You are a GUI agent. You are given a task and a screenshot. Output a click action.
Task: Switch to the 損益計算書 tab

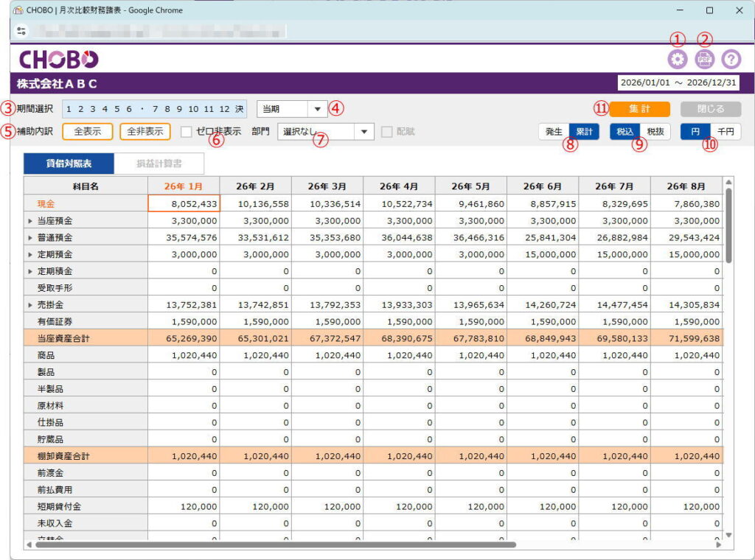click(159, 164)
